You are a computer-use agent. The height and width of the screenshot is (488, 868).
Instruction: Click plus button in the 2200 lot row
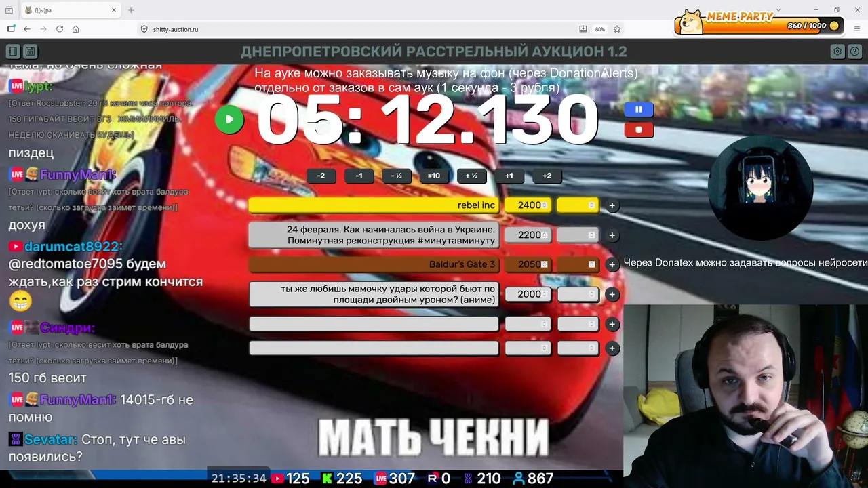(612, 235)
